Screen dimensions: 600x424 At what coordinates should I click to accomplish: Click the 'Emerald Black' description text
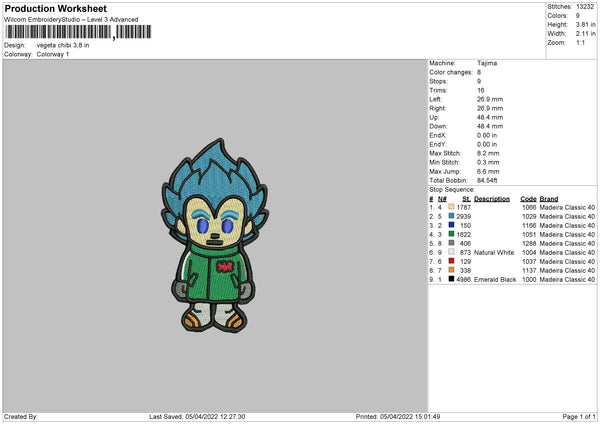(x=495, y=279)
